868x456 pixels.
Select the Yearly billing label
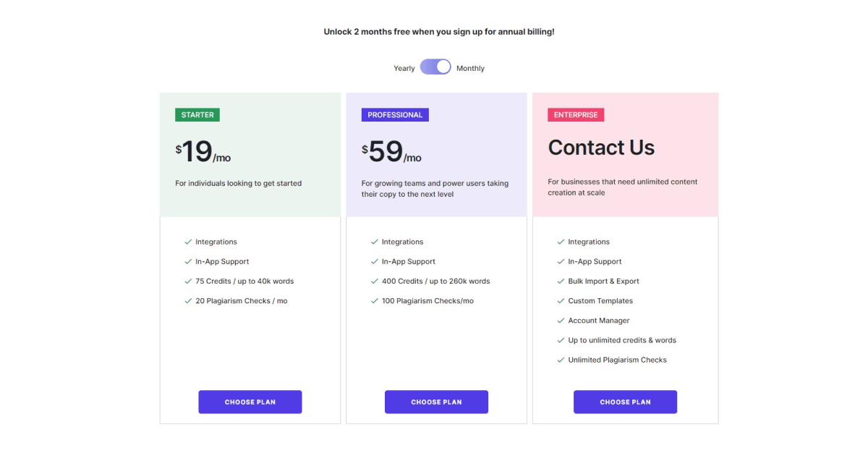tap(404, 69)
